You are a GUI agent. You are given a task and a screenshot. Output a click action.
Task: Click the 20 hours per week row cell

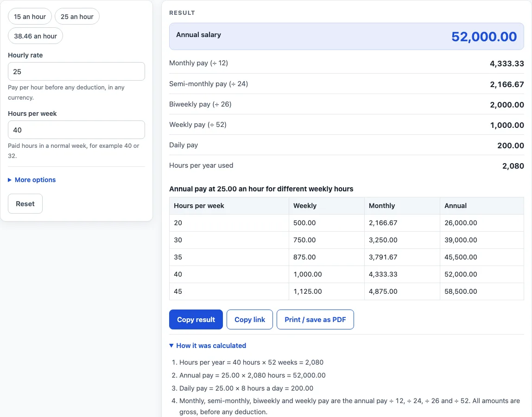(x=229, y=223)
